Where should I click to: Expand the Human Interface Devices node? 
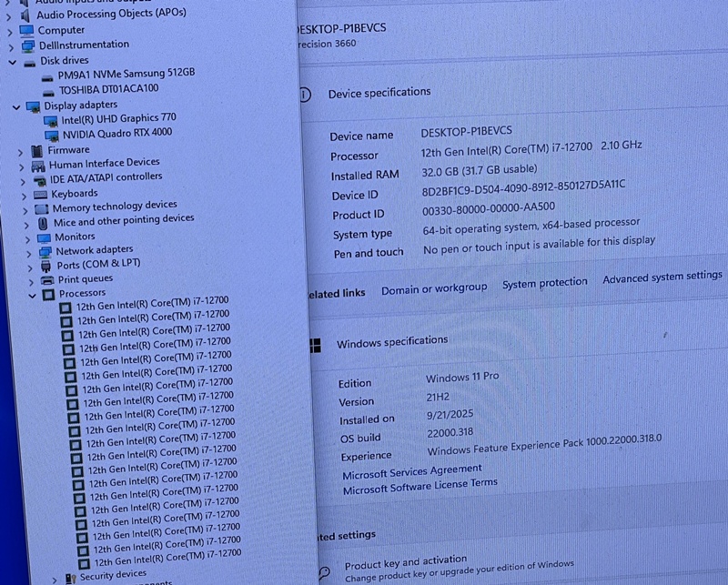21,166
